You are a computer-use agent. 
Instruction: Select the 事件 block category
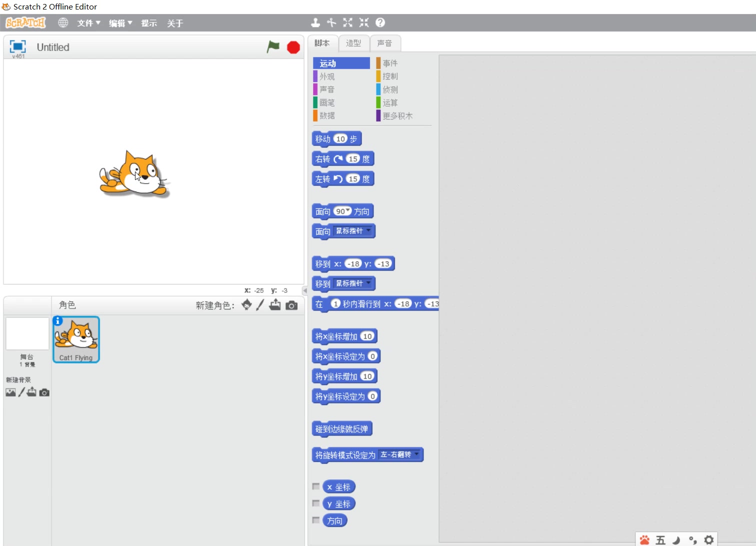[389, 63]
